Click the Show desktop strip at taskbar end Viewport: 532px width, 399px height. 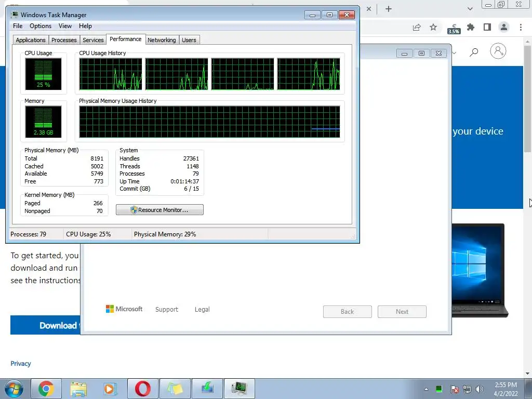(529, 389)
